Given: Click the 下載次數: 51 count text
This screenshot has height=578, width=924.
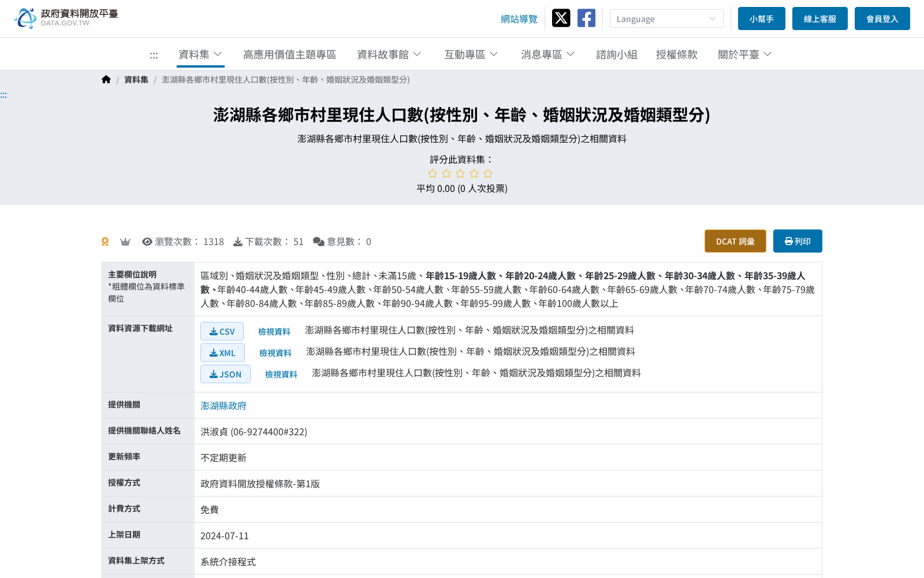Looking at the screenshot, I should pos(274,242).
